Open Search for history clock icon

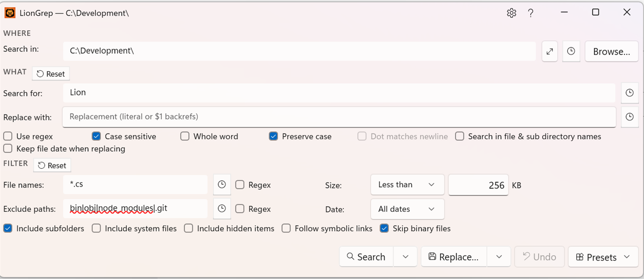tap(630, 93)
